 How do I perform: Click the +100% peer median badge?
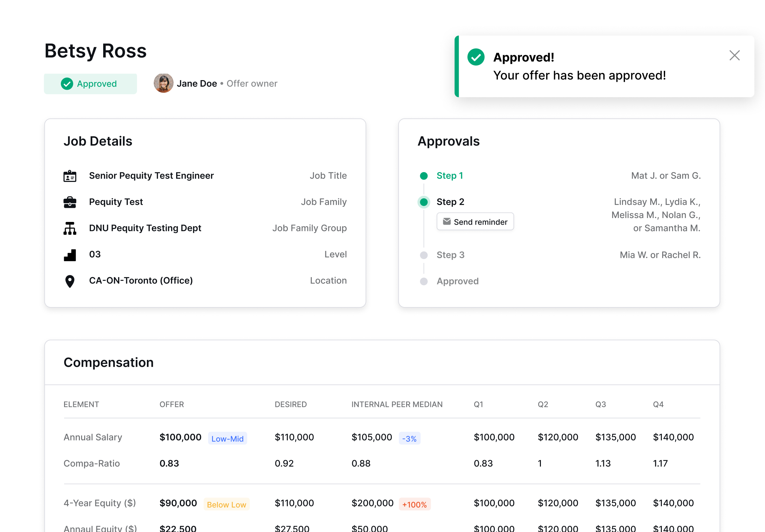click(414, 504)
